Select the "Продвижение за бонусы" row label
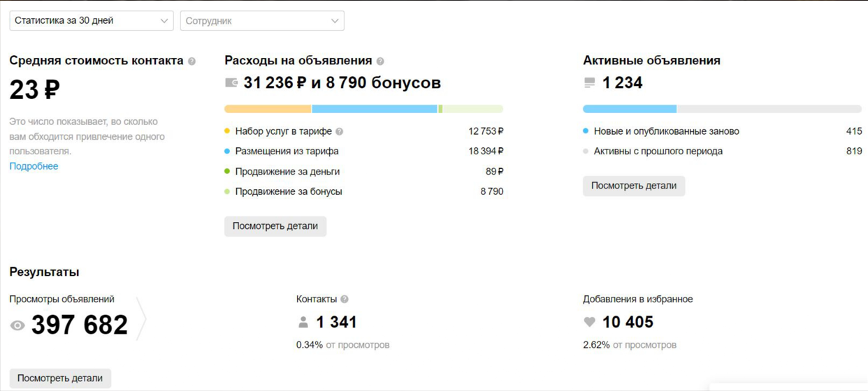The image size is (868, 391). pos(289,191)
